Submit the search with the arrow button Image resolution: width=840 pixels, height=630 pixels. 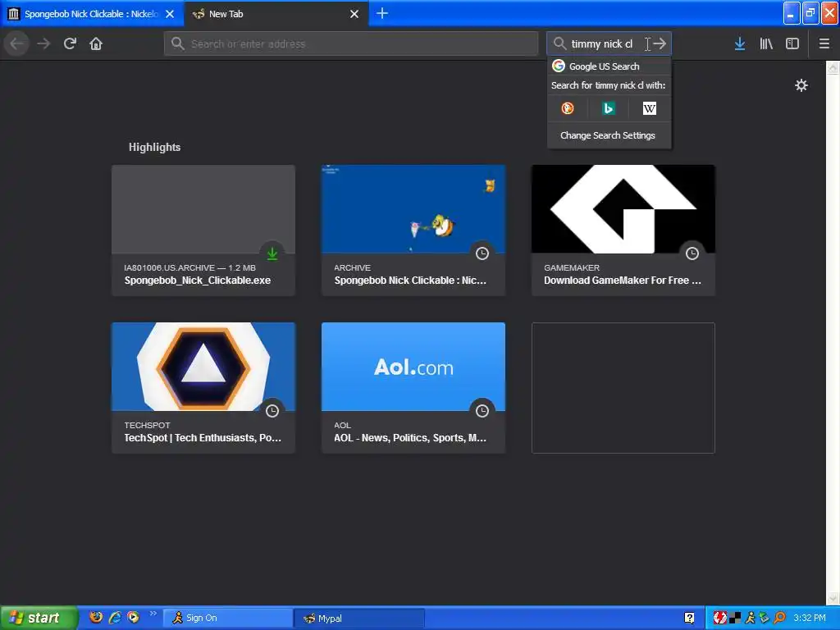[660, 43]
